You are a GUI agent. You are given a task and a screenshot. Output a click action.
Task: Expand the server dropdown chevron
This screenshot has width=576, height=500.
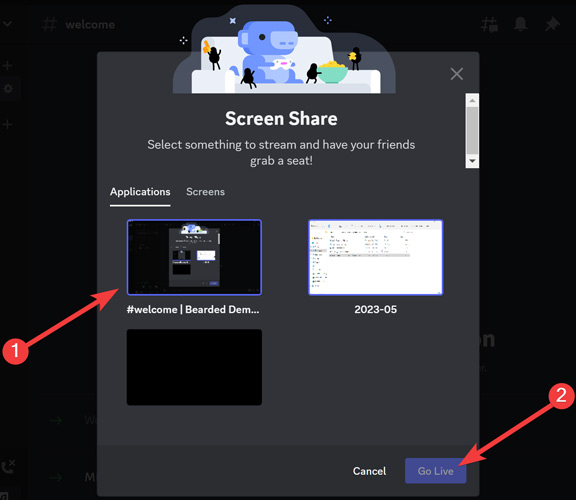pyautogui.click(x=7, y=24)
